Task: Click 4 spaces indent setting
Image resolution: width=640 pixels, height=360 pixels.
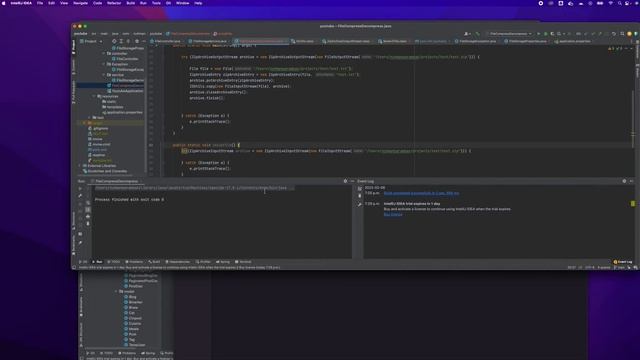Action: [x=604, y=268]
